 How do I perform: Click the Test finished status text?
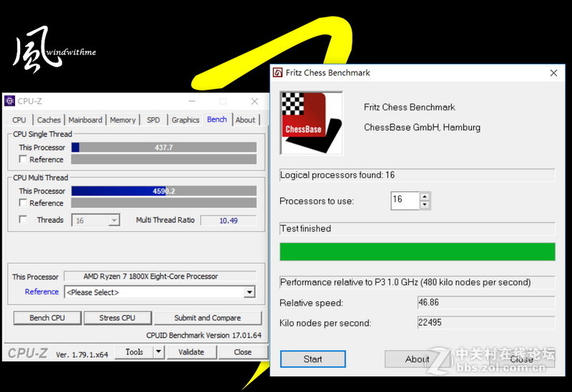click(x=306, y=228)
